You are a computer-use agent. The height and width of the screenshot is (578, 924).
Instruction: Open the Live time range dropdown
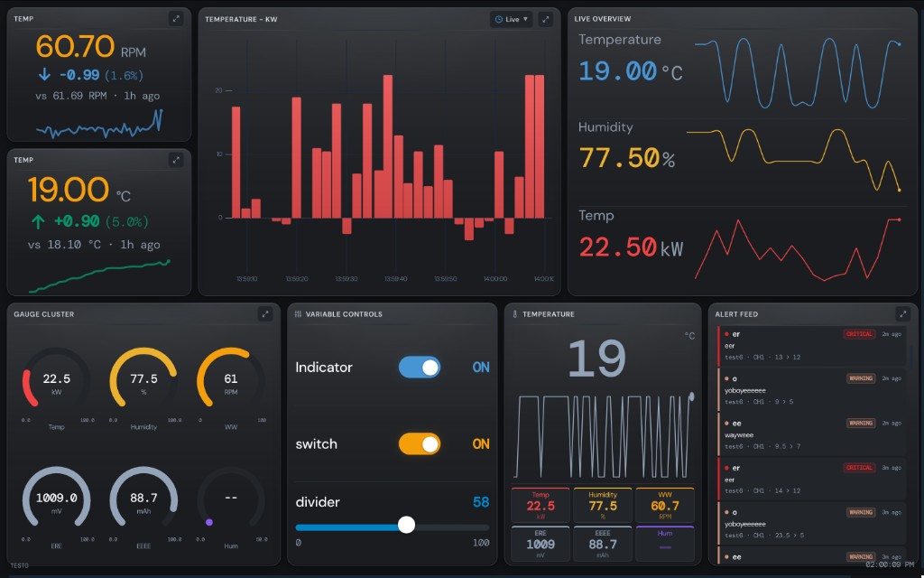(x=511, y=19)
